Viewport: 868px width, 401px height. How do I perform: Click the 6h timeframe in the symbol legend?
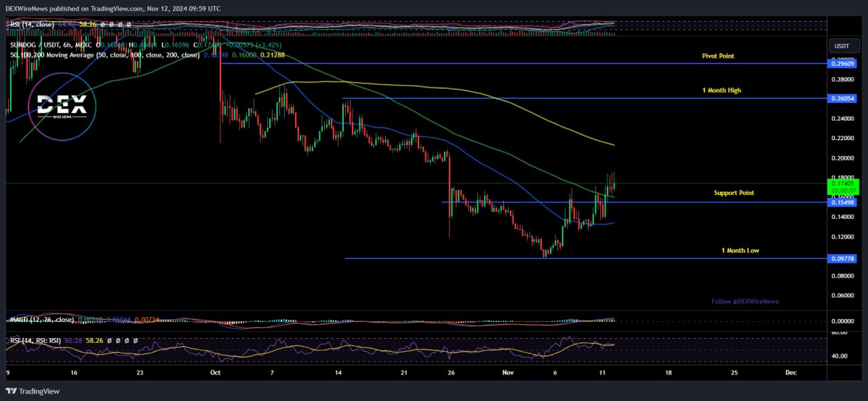[66, 45]
